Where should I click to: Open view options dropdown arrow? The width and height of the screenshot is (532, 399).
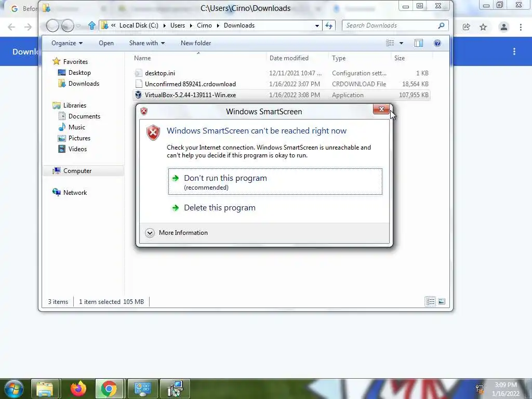pos(402,43)
